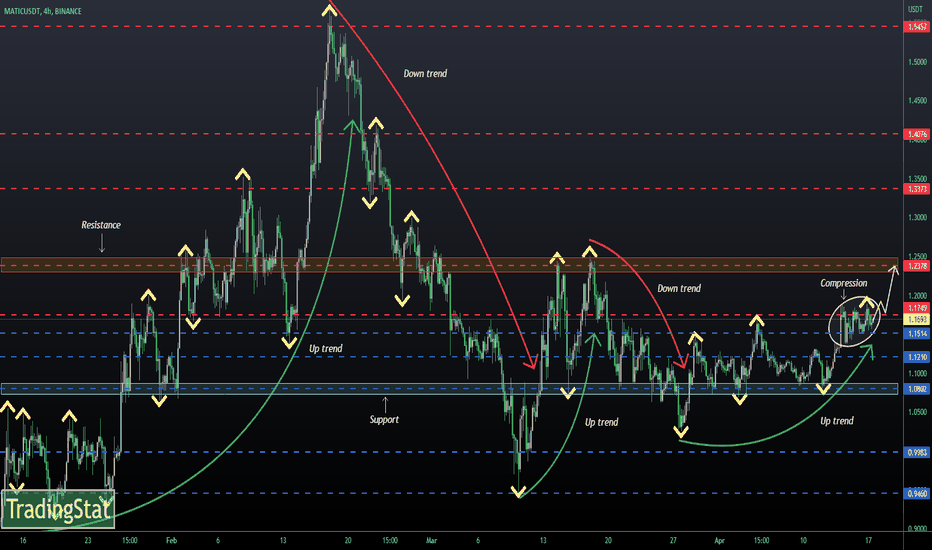Click the MATICUSDT, 4h, BINANCE symbol title
Screen dimensions: 932x550
click(x=43, y=11)
